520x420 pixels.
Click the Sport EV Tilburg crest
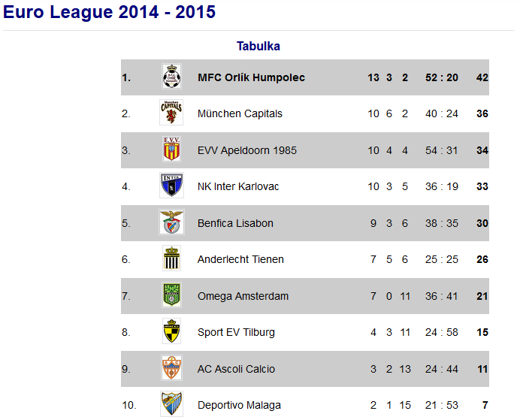pos(171,332)
